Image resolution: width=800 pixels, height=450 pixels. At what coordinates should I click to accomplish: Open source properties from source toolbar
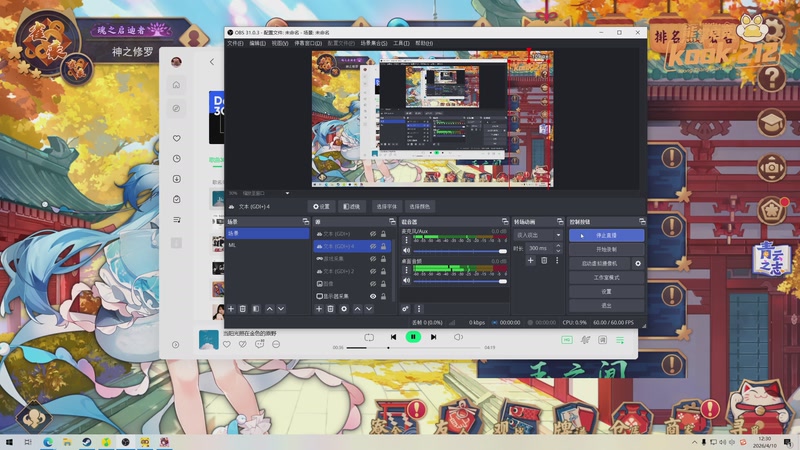[321, 207]
